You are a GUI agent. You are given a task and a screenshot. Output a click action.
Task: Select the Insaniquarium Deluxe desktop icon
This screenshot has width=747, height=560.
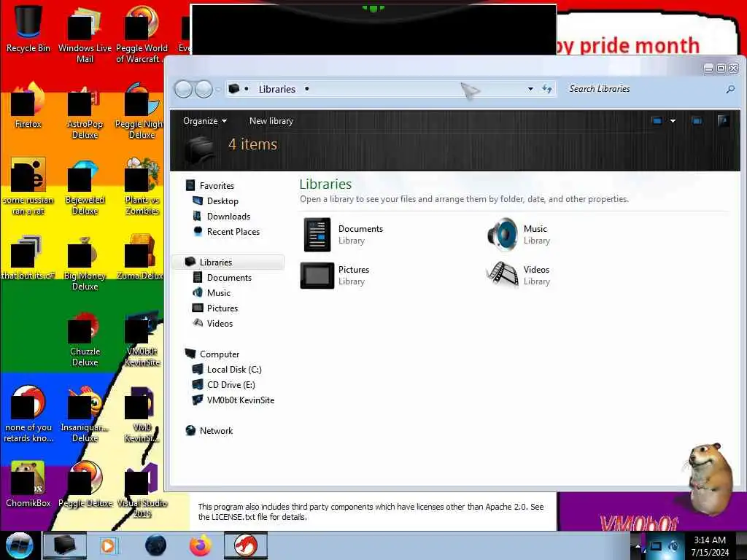[x=85, y=414]
